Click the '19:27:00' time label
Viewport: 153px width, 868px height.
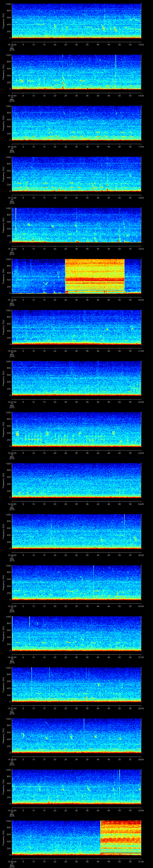[12, 708]
